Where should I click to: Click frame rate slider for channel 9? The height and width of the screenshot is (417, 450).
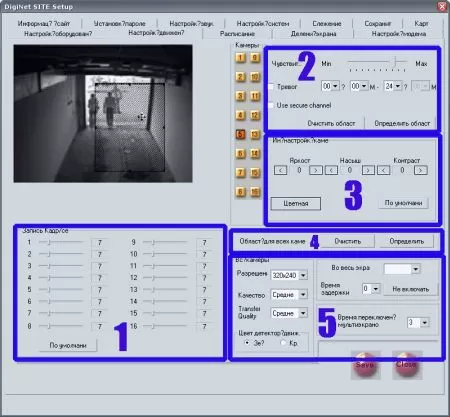click(x=165, y=242)
